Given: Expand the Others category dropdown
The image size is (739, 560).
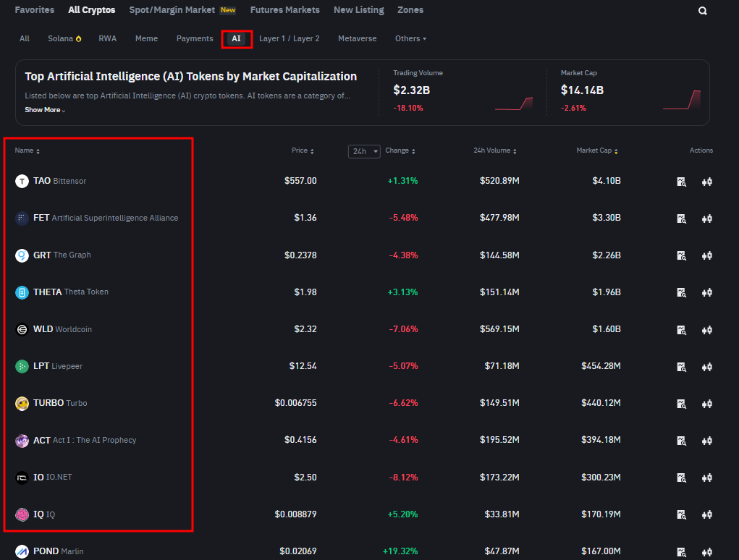Looking at the screenshot, I should [410, 38].
